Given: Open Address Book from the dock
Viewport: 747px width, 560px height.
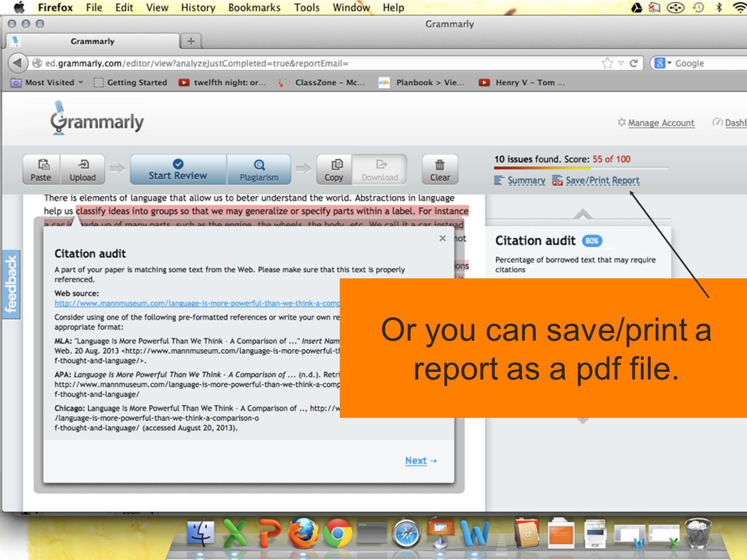Looking at the screenshot, I should [528, 533].
